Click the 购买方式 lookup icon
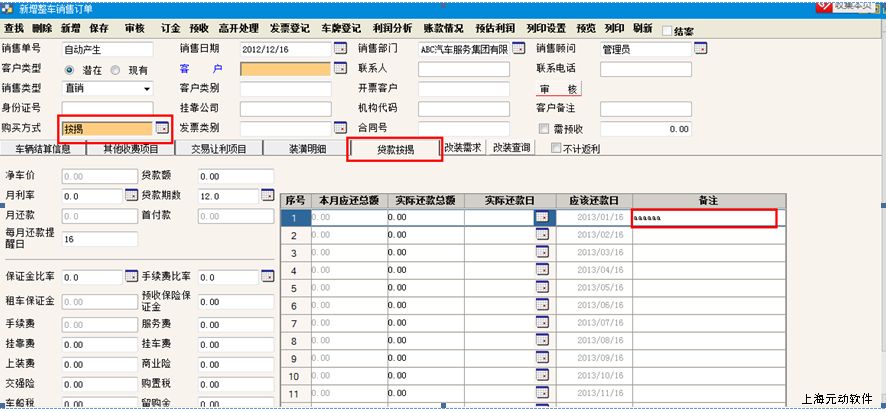Viewport: 886px width, 412px height. [x=162, y=128]
